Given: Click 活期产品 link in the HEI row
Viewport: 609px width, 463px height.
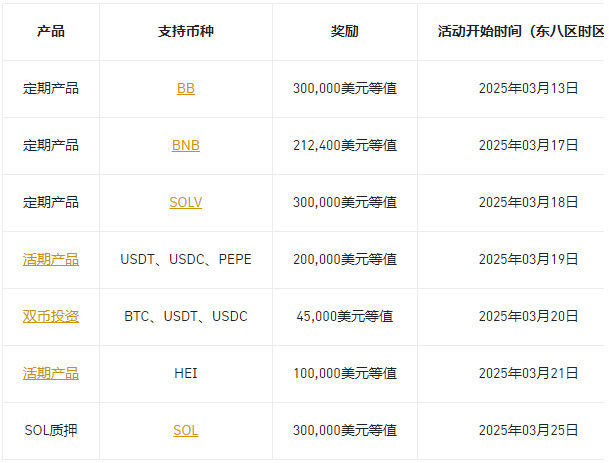Looking at the screenshot, I should pos(51,373).
